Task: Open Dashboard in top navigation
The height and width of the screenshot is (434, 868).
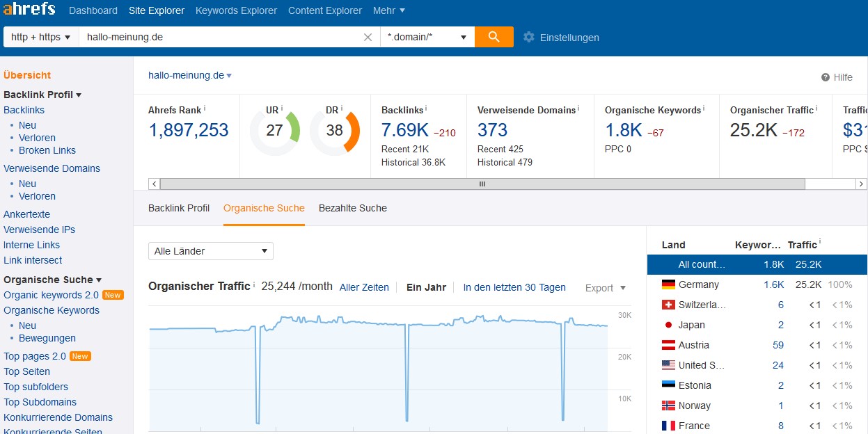Action: click(93, 10)
